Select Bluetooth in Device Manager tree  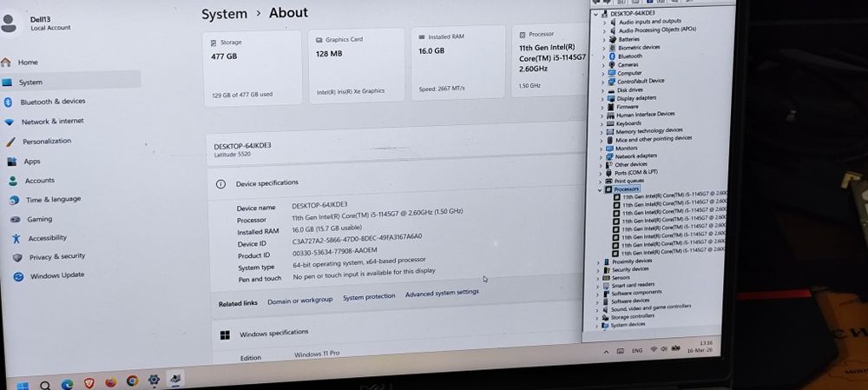[x=630, y=56]
